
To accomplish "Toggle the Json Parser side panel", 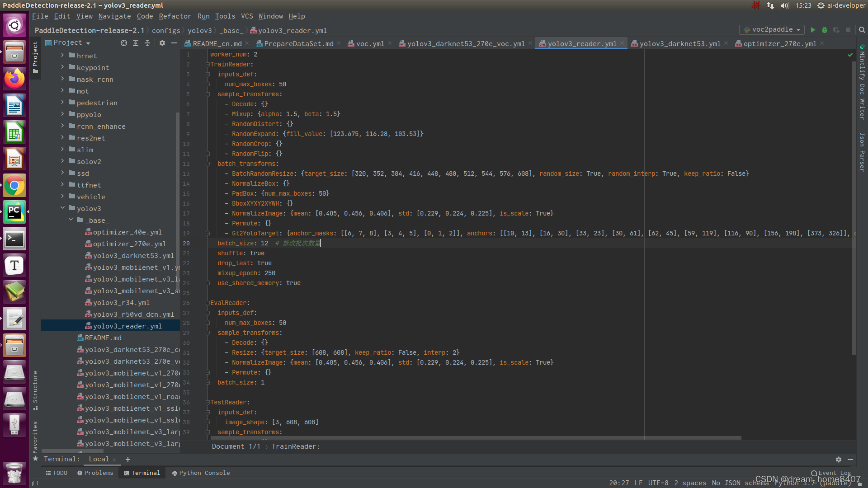I will pos(862,152).
